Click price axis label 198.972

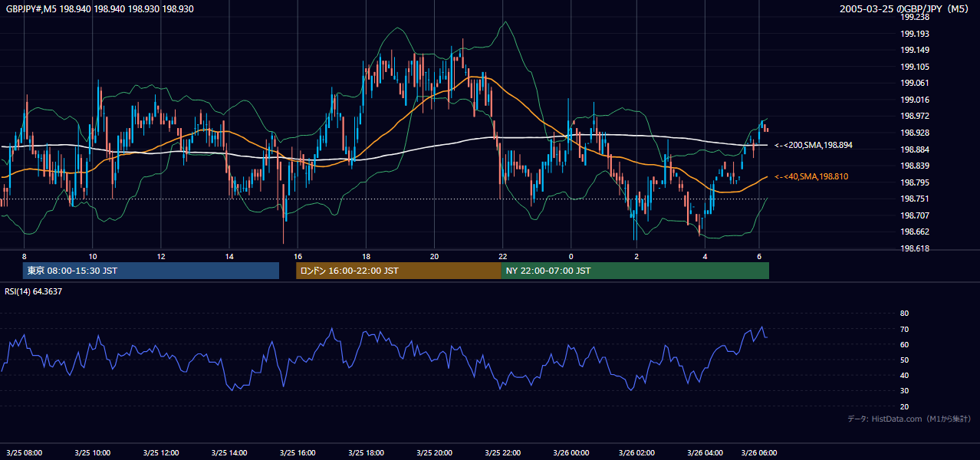[914, 116]
